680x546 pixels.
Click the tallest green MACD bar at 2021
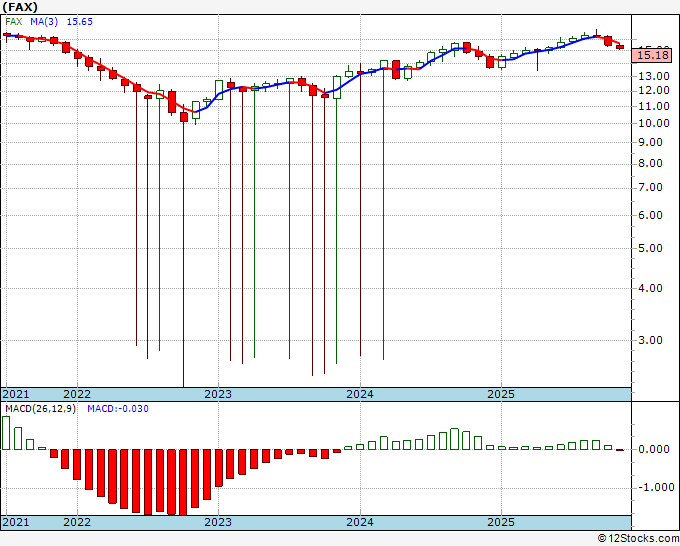point(6,433)
